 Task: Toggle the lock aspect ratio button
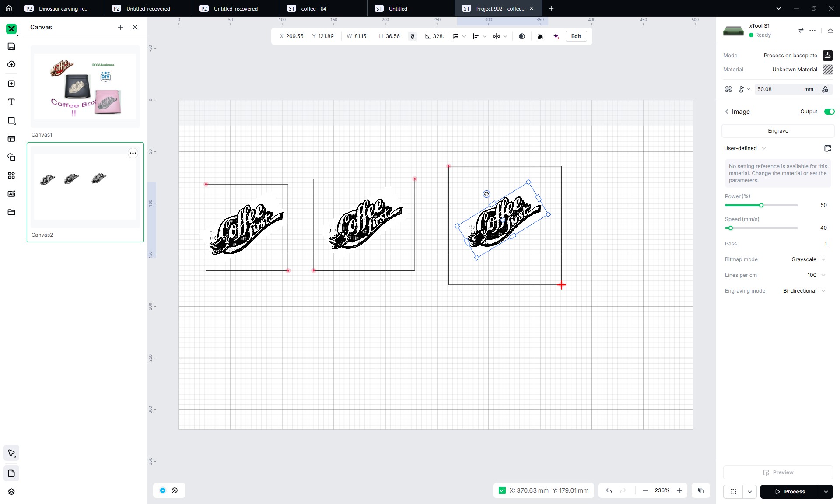click(x=412, y=36)
